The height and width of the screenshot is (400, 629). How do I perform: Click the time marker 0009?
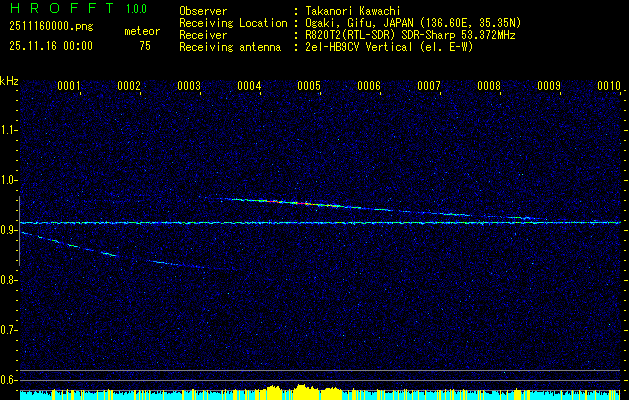click(x=549, y=86)
